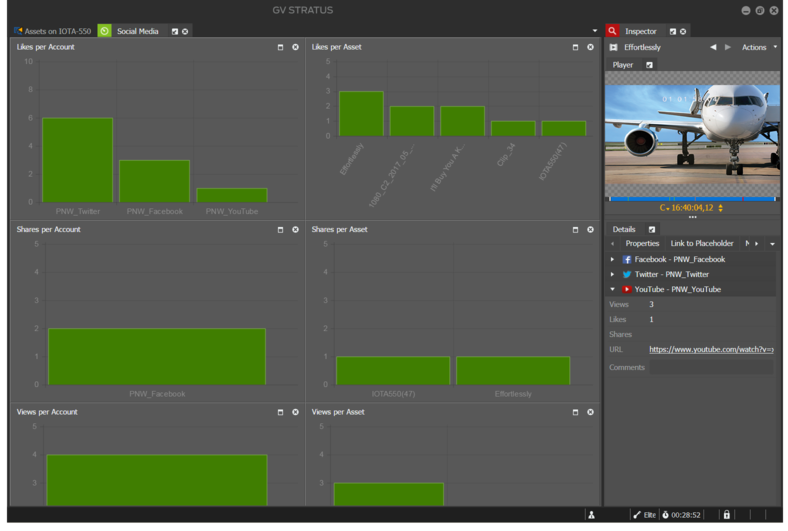This screenshot has height=531, width=788.
Task: Click the PNW_Twitter likes bar
Action: click(77, 160)
